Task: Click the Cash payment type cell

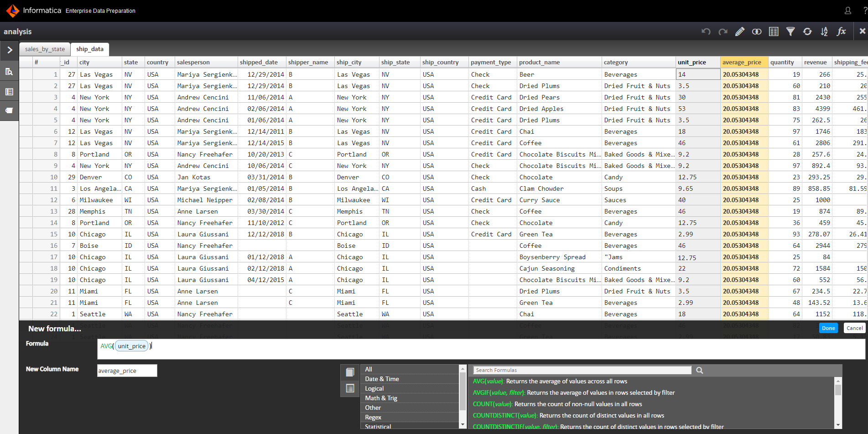Action: click(x=493, y=188)
